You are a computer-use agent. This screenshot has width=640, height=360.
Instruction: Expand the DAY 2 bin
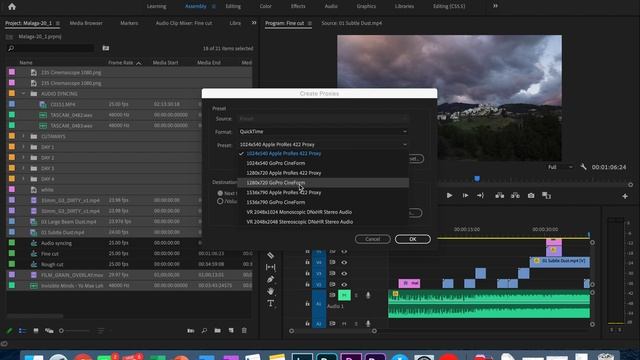click(x=23, y=157)
